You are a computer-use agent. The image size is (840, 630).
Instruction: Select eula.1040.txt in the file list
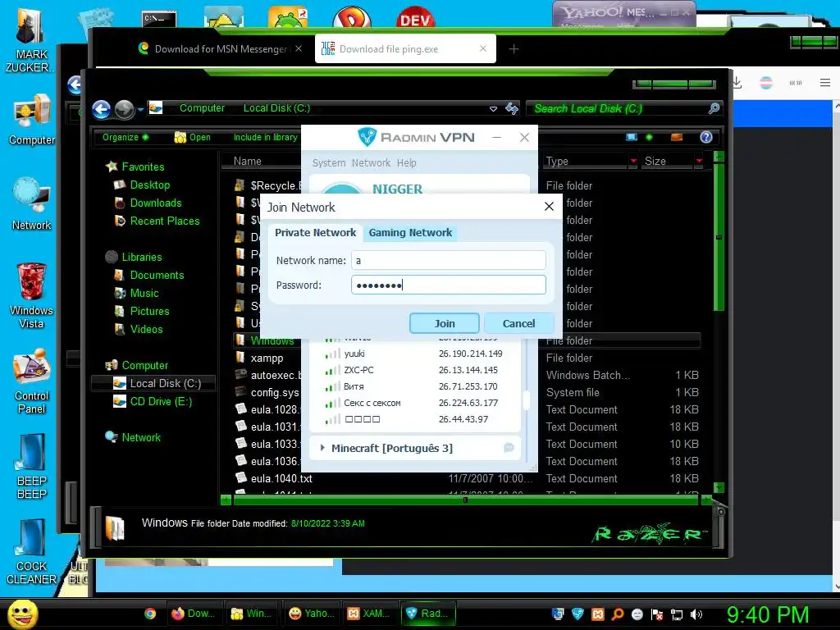tap(281, 478)
